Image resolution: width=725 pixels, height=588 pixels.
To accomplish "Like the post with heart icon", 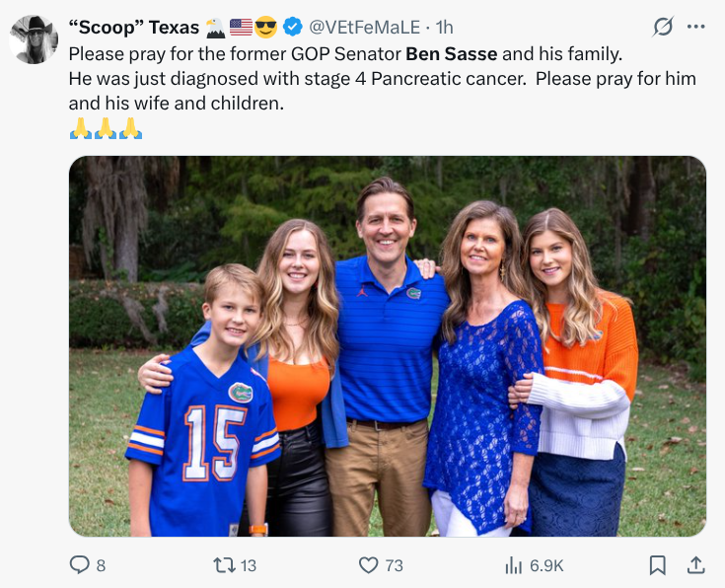I will [x=368, y=564].
